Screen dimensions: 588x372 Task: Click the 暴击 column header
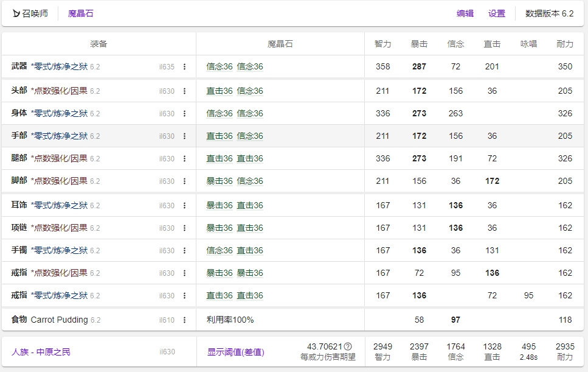419,44
